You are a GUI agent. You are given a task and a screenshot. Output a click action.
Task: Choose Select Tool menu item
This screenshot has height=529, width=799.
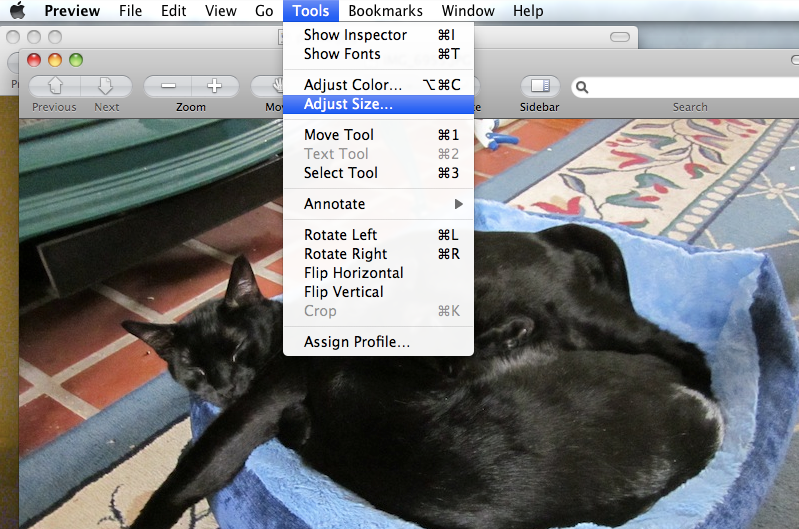point(379,173)
